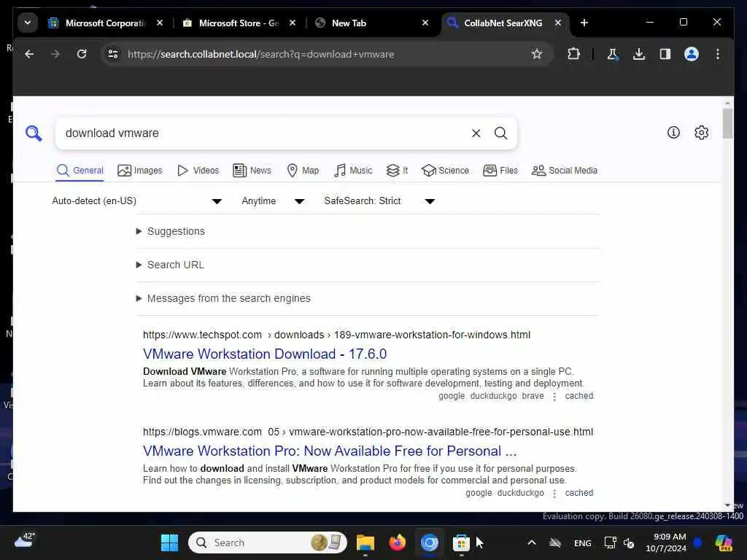
Task: Close the CollabNet SearXNG tab
Action: point(558,23)
